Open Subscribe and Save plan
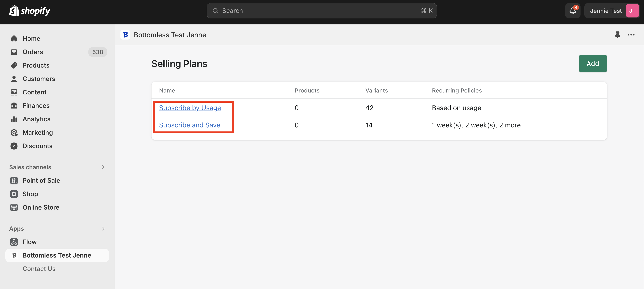 (x=189, y=125)
